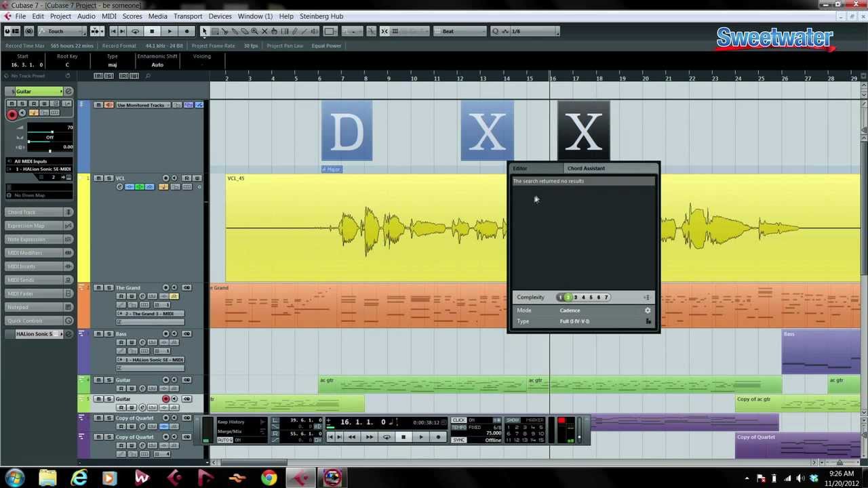Adjust the inspector pan slider set Off
This screenshot has height=488, width=868.
click(50, 139)
